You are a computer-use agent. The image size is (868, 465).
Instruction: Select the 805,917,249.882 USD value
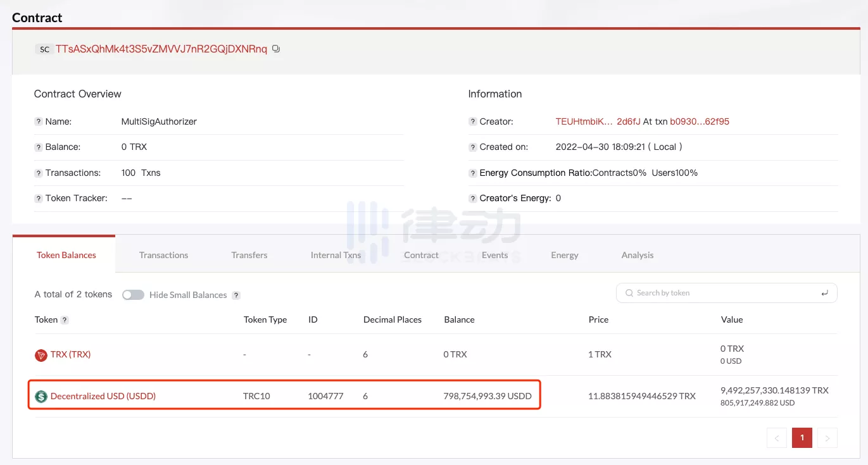point(757,403)
